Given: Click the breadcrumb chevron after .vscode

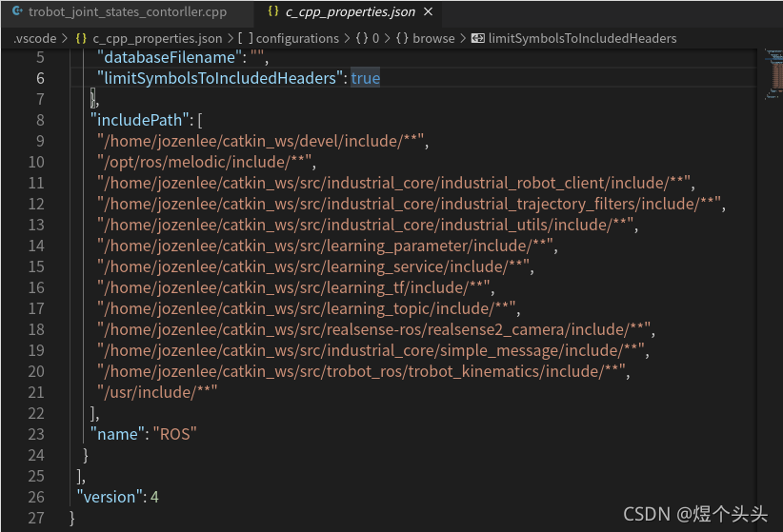Looking at the screenshot, I should coord(65,38).
